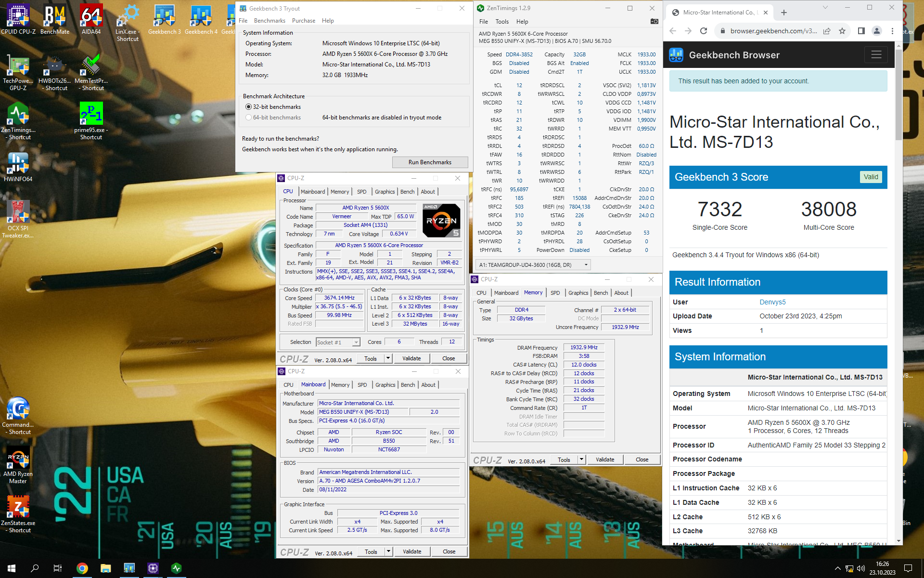
Task: Open HWBOTx265 shortcut icon
Action: click(x=55, y=72)
